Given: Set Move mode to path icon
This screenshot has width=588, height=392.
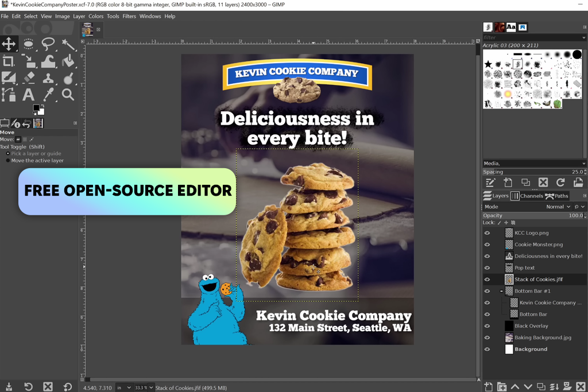Looking at the screenshot, I should coord(32,139).
